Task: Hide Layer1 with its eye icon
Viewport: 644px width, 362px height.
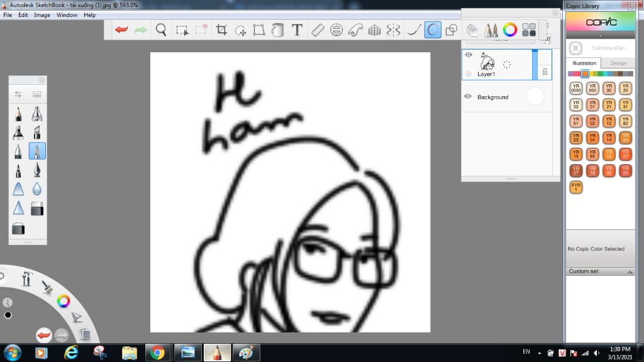Action: [x=468, y=55]
